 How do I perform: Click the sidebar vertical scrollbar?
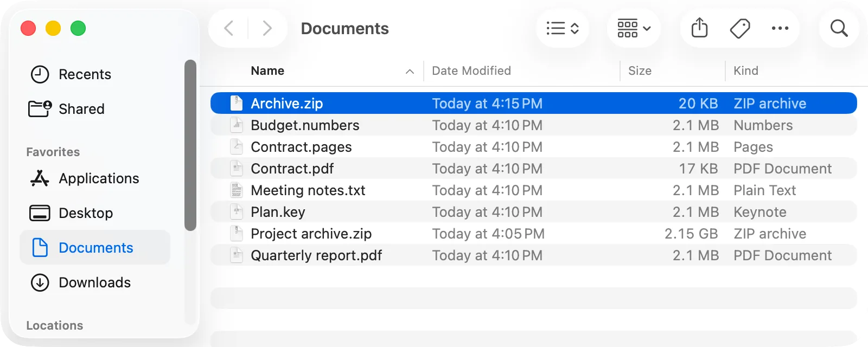(190, 145)
